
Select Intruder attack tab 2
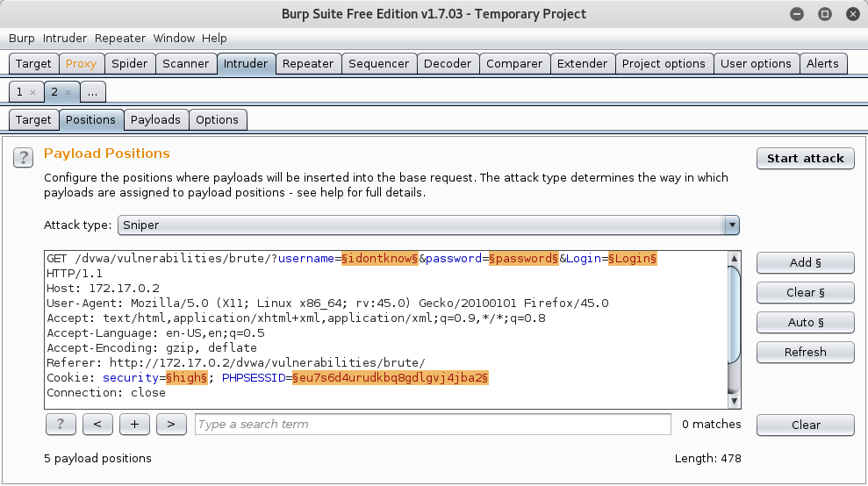(54, 92)
